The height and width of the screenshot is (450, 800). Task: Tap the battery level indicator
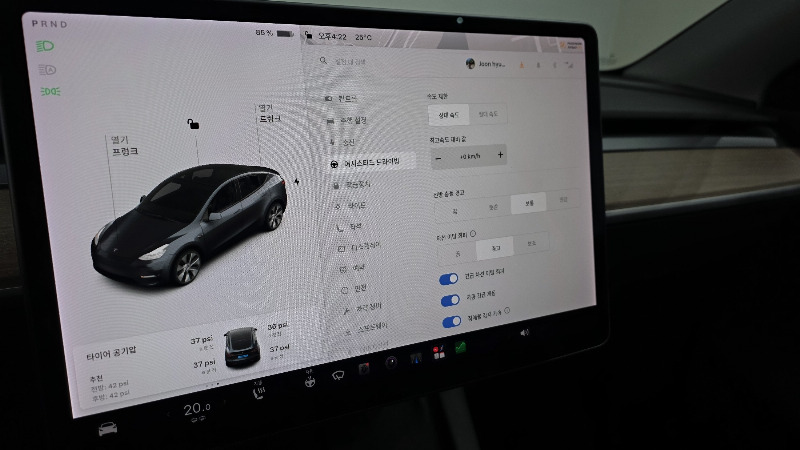[274, 33]
